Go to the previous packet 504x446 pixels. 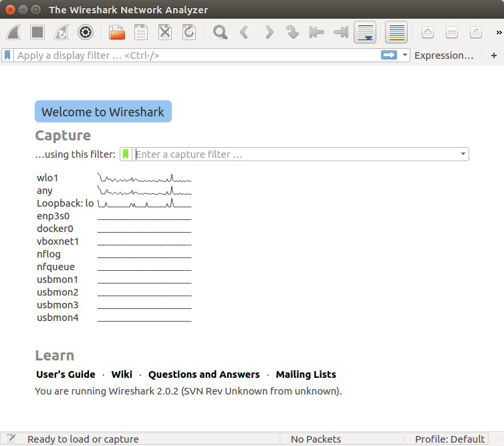244,32
